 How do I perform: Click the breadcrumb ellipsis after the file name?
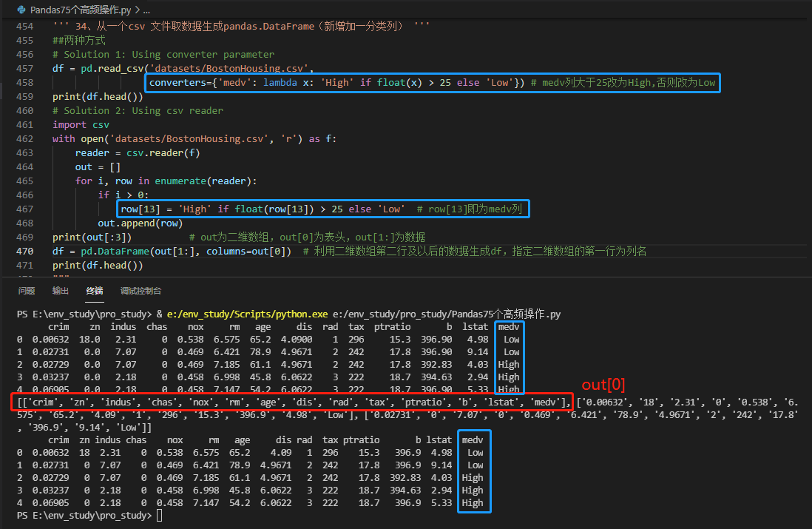(x=146, y=10)
